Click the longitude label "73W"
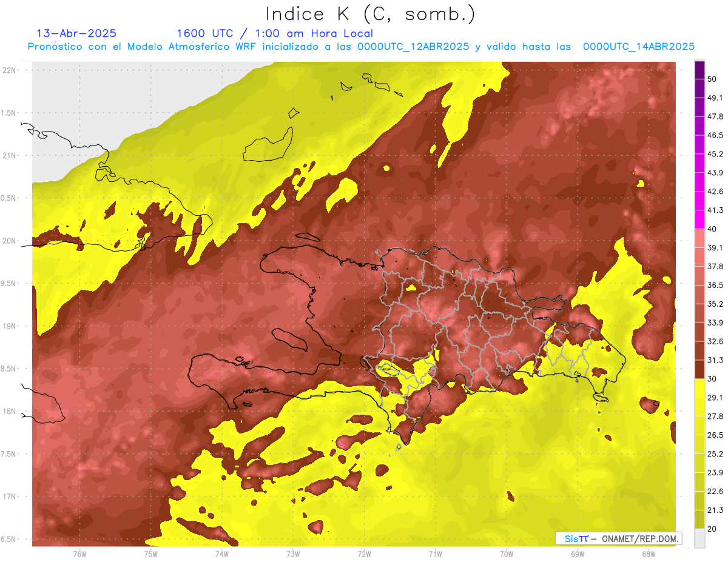 click(293, 554)
